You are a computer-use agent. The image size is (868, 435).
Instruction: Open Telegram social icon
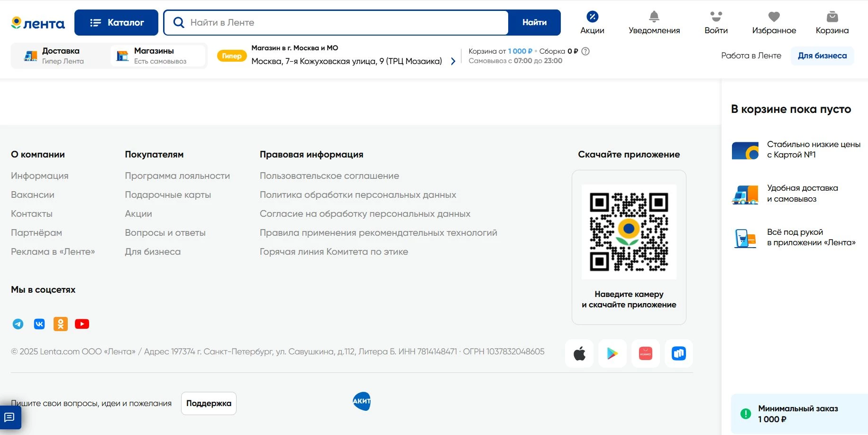[x=18, y=324]
